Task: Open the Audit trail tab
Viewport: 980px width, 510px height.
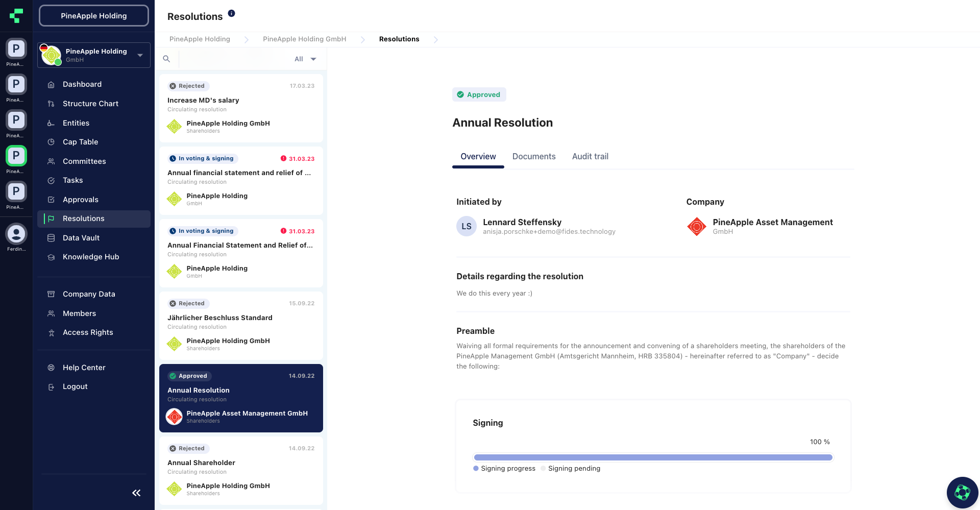Action: (x=590, y=157)
